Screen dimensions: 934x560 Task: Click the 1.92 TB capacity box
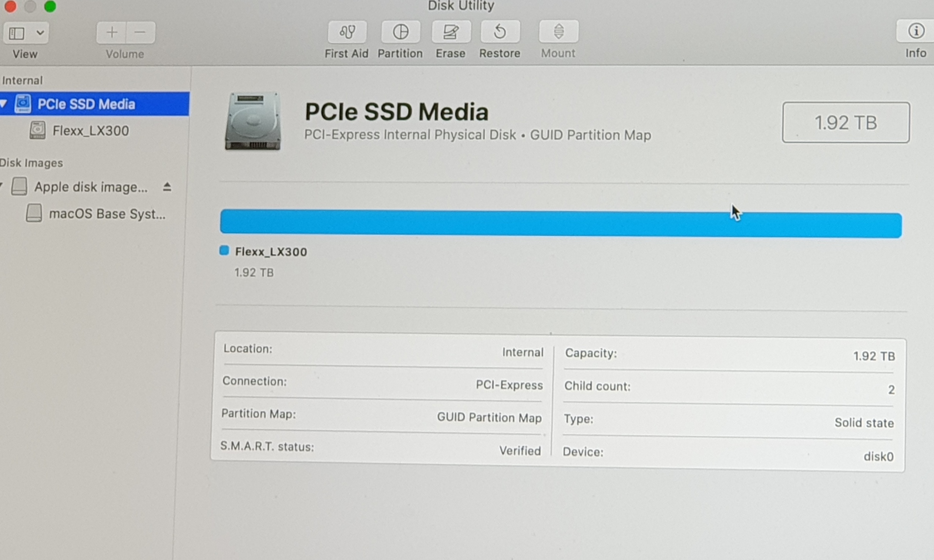(845, 123)
